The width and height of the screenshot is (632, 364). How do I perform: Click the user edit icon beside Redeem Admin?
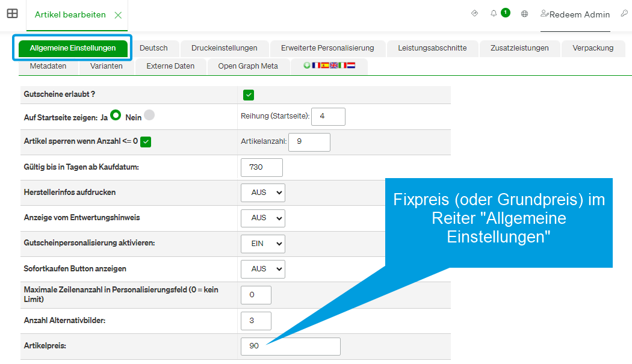(x=545, y=14)
